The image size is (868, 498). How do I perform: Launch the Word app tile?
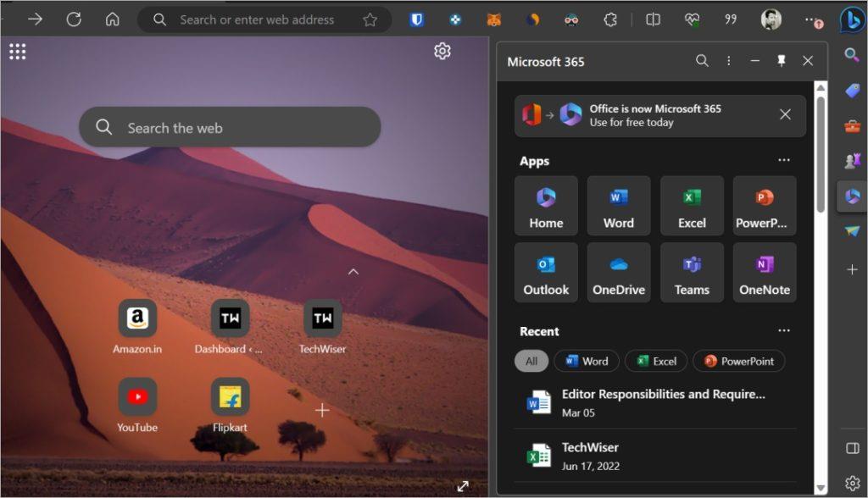[619, 206]
